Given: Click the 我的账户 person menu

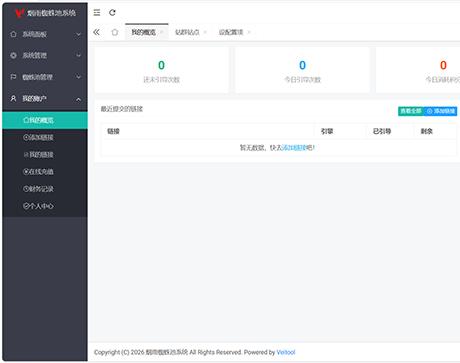Looking at the screenshot, I should pyautogui.click(x=45, y=99).
